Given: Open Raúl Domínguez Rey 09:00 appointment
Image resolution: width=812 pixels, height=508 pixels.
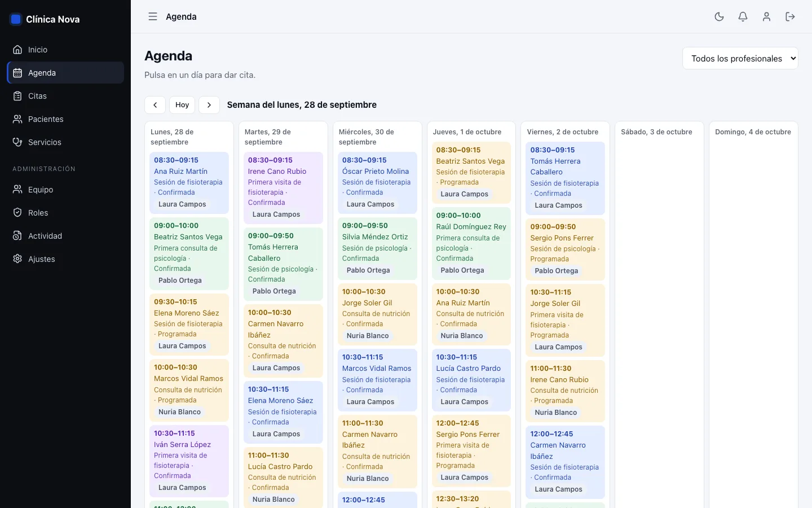Looking at the screenshot, I should [471, 243].
